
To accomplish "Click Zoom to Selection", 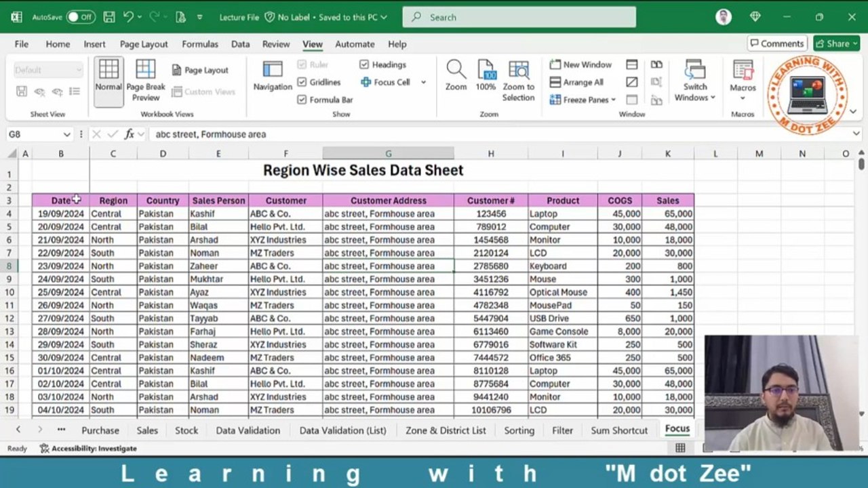I will click(519, 81).
